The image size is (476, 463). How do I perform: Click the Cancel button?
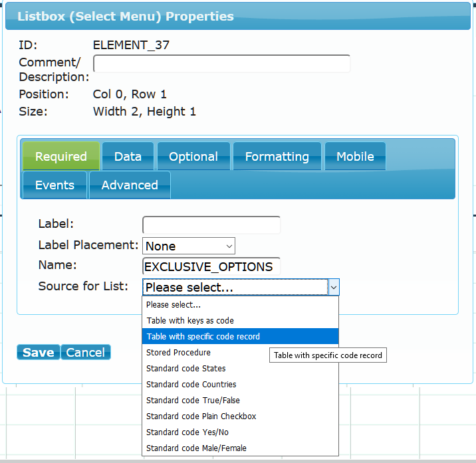pos(86,352)
